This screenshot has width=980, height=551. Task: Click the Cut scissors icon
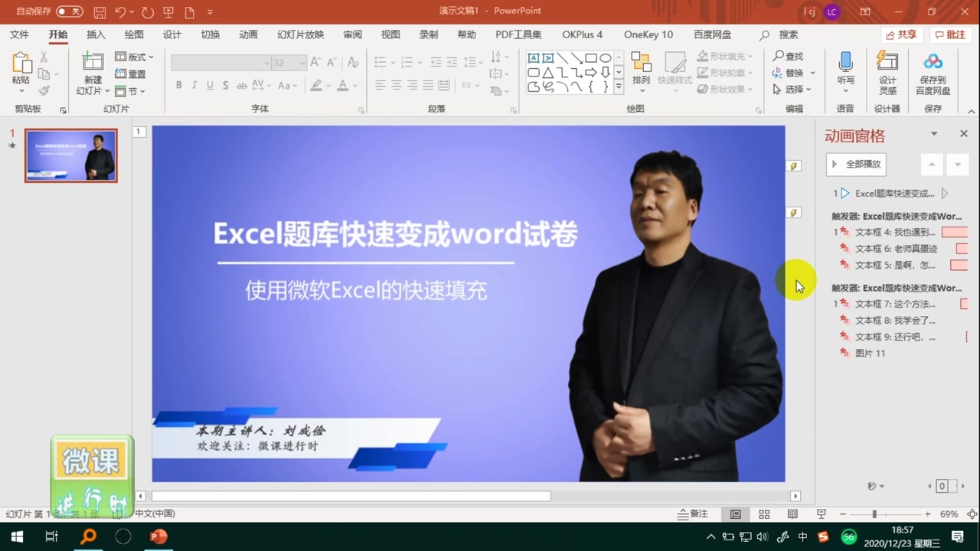point(44,57)
